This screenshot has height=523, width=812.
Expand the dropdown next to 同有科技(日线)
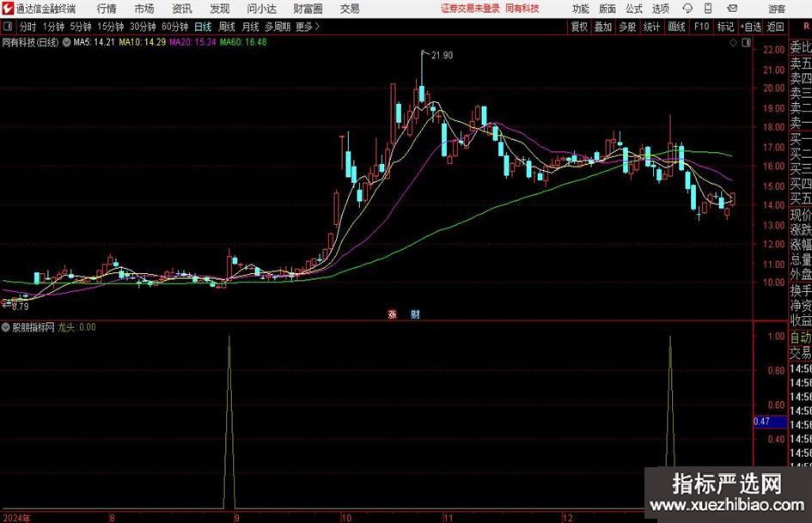click(66, 42)
